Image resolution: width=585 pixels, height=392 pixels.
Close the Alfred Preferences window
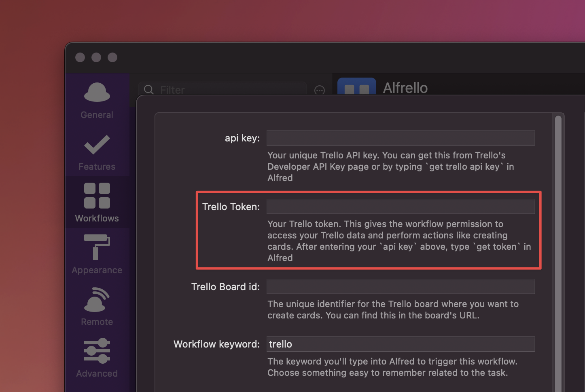pos(80,57)
